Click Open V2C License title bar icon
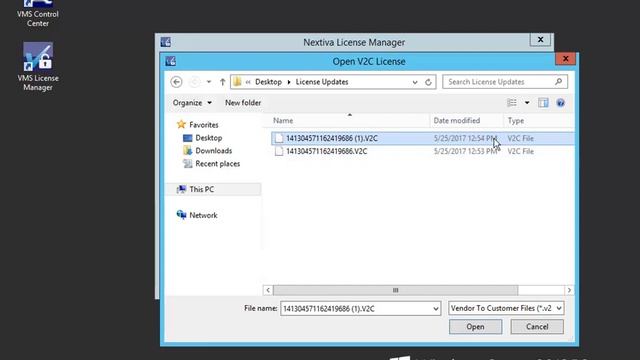 coord(171,61)
